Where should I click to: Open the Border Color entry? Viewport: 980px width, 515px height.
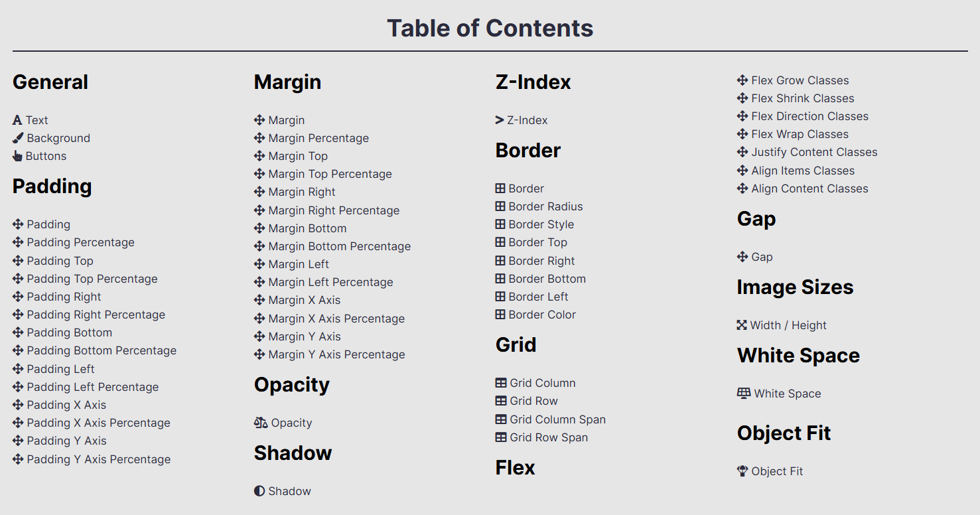542,315
